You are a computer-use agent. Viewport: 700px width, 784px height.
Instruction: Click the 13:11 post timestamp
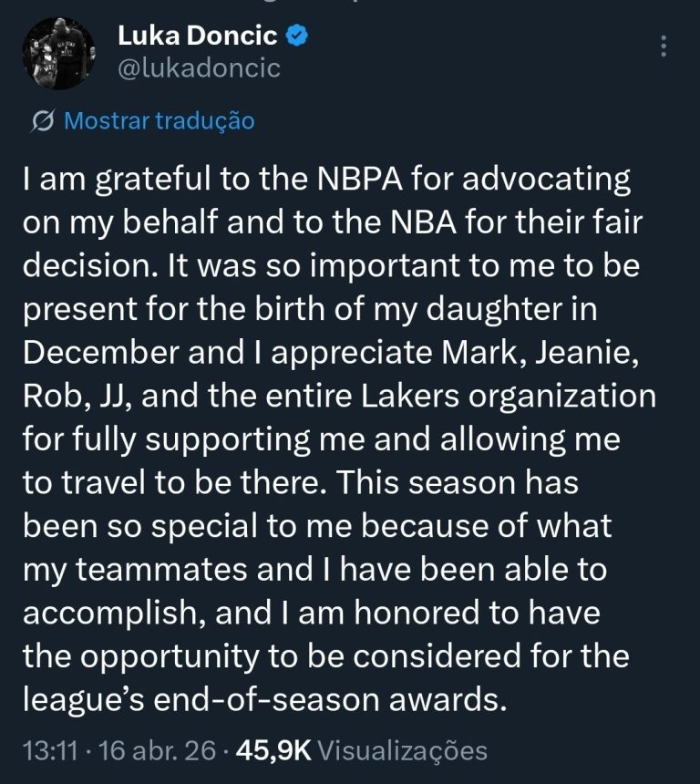click(50, 750)
